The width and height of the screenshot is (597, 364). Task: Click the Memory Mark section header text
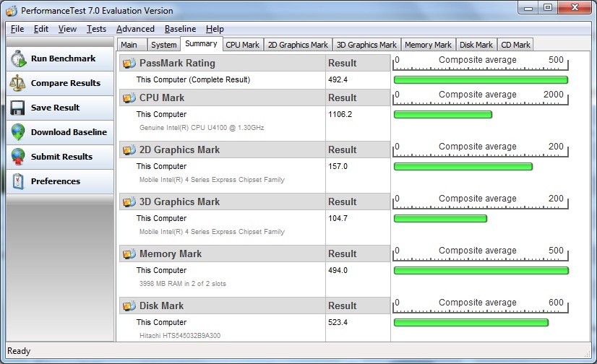click(170, 253)
